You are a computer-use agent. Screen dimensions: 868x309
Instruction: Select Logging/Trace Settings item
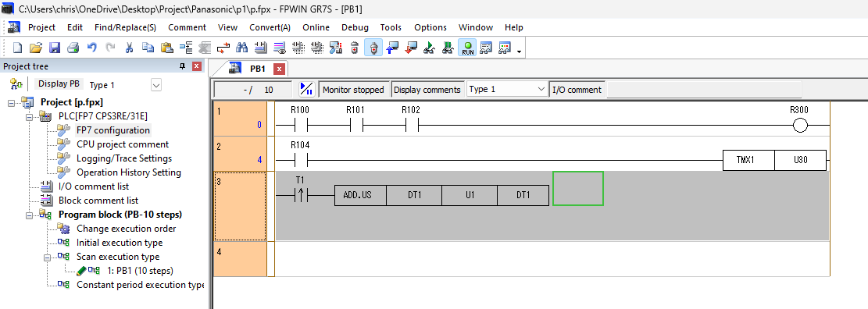point(124,158)
